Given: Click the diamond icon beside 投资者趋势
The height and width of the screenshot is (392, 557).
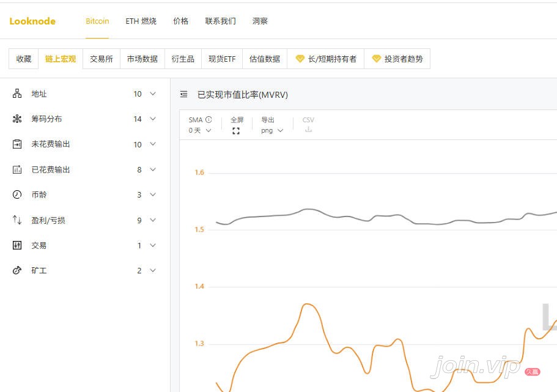Looking at the screenshot, I should [x=376, y=59].
